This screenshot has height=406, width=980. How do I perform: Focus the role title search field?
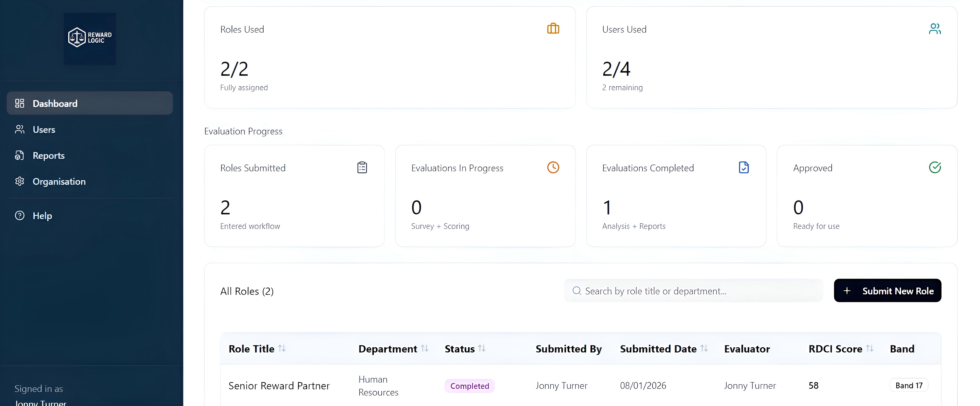point(694,291)
